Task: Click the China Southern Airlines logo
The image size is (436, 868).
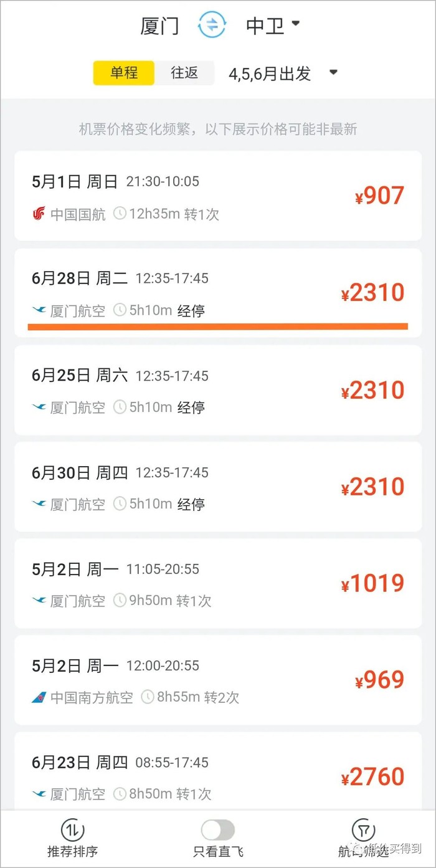Action: coord(39,697)
